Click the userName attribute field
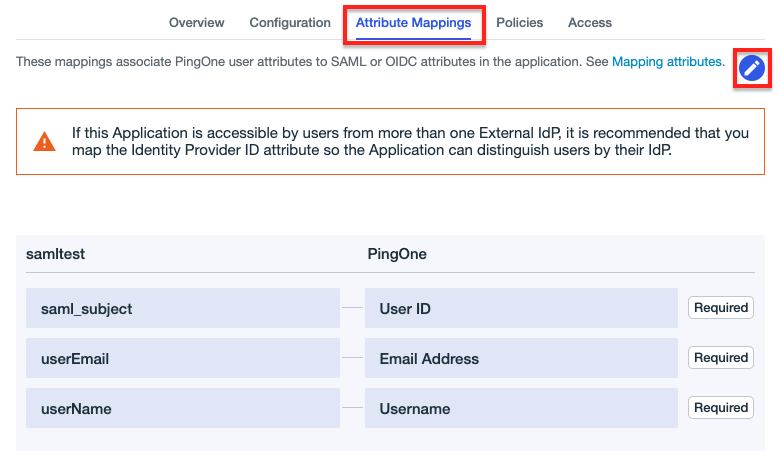 pyautogui.click(x=183, y=409)
